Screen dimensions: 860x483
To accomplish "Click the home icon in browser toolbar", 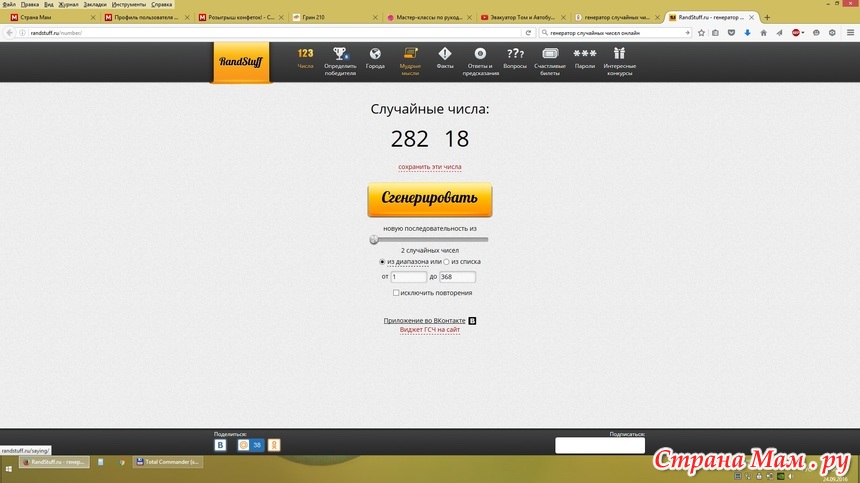I will tap(763, 33).
